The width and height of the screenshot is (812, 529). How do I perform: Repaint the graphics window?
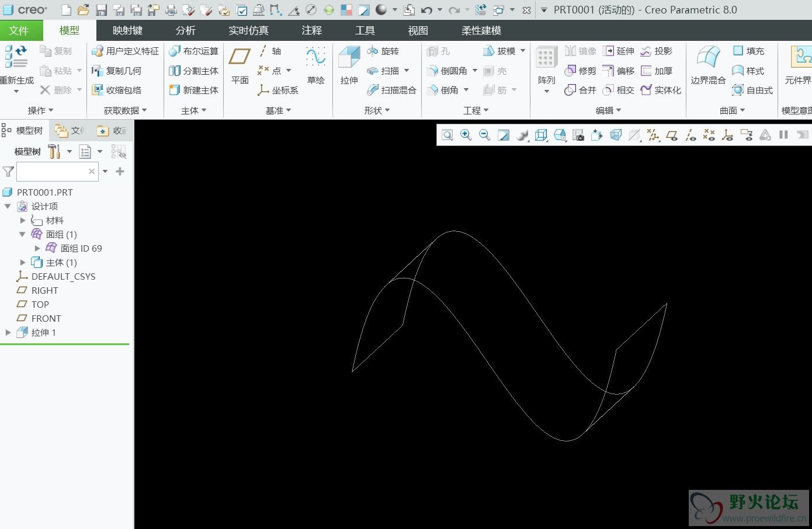click(x=504, y=135)
